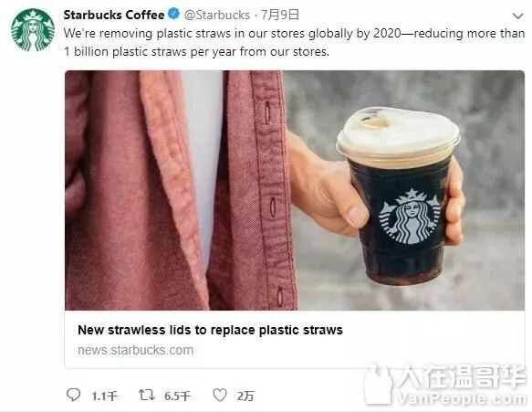Click the tweet text about plastic straws

294,42
